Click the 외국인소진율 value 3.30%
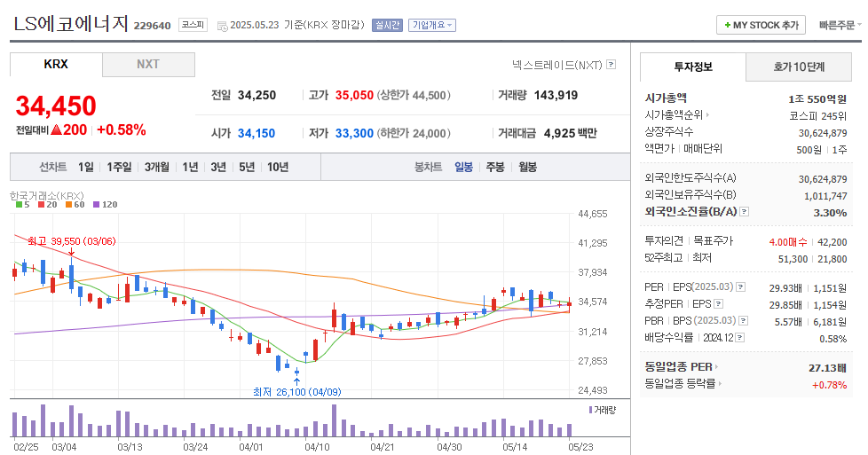 [x=831, y=213]
